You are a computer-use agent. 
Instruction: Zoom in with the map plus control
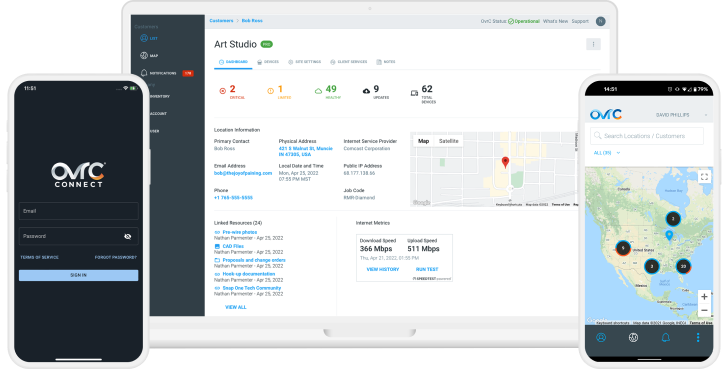tap(704, 296)
